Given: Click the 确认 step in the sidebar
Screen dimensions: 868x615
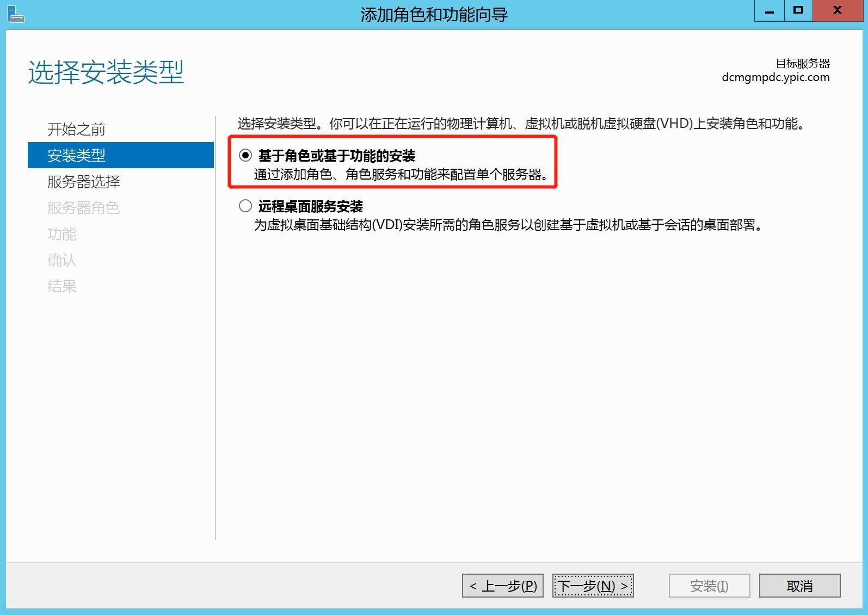Looking at the screenshot, I should coord(61,260).
